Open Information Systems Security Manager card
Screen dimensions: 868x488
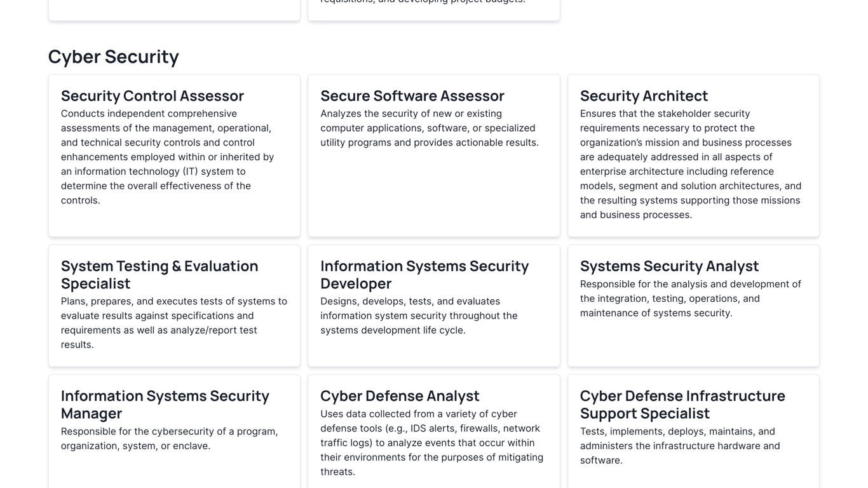click(x=174, y=431)
